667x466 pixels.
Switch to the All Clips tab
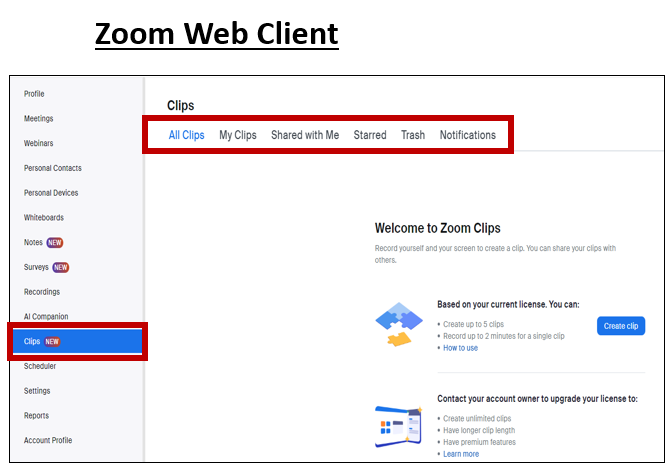pyautogui.click(x=186, y=135)
